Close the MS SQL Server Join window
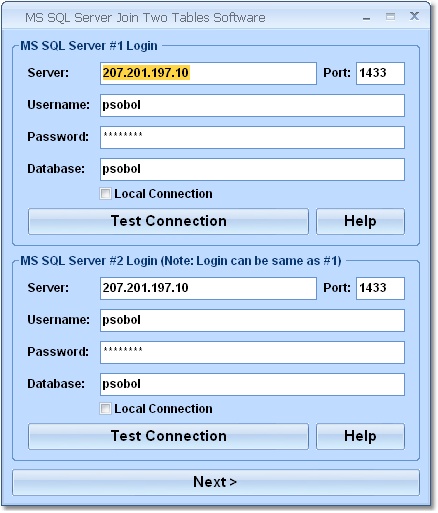Viewport: 438px width, 513px height. pos(414,16)
